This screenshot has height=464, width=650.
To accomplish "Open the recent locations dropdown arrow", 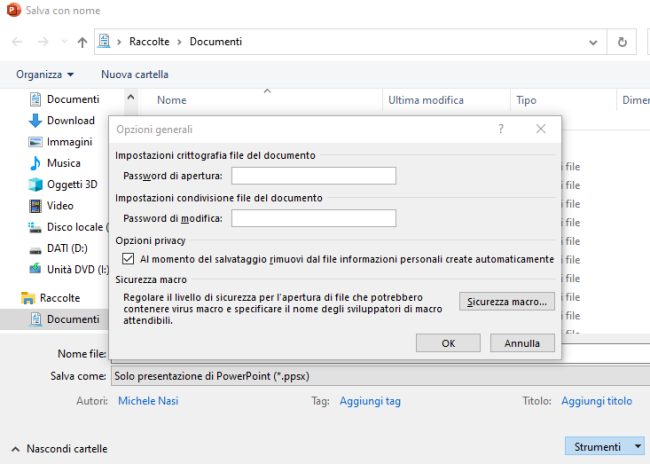I will (64, 42).
